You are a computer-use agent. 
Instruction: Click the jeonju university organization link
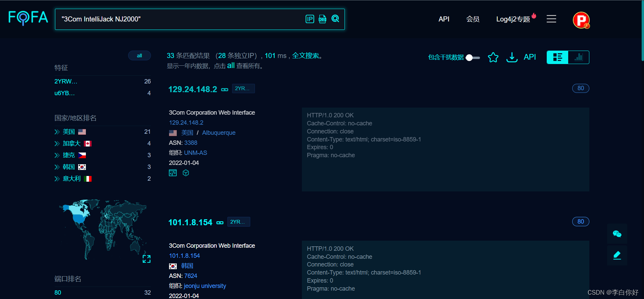point(205,286)
